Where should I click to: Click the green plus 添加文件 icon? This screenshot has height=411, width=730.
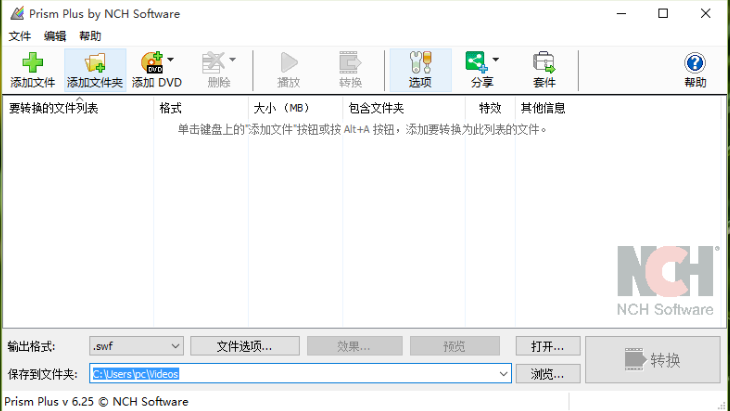[x=33, y=62]
